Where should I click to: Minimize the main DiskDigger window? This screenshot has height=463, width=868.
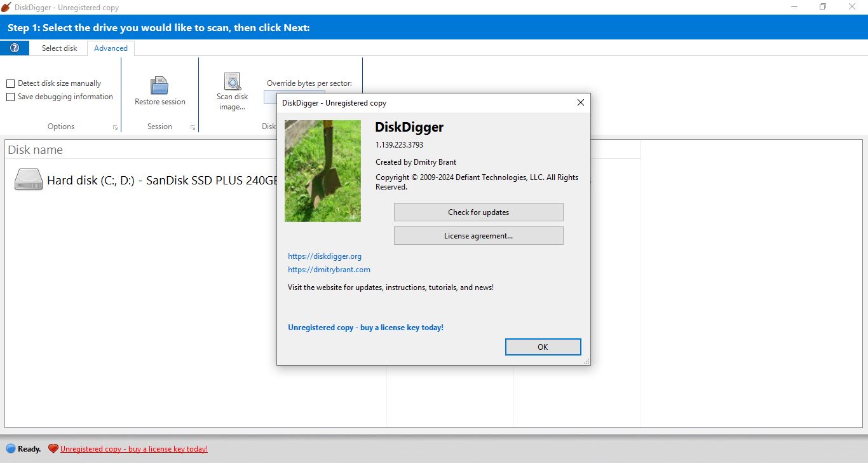(x=794, y=7)
